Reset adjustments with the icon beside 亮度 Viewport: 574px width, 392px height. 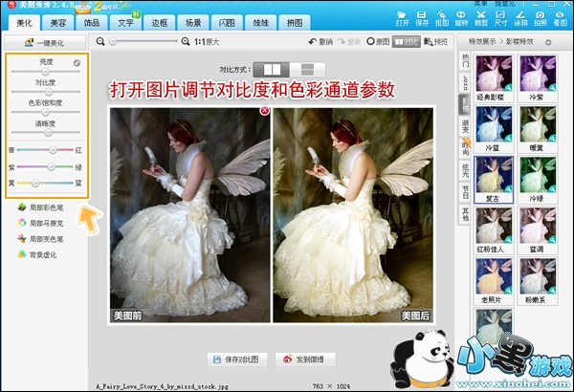(77, 63)
